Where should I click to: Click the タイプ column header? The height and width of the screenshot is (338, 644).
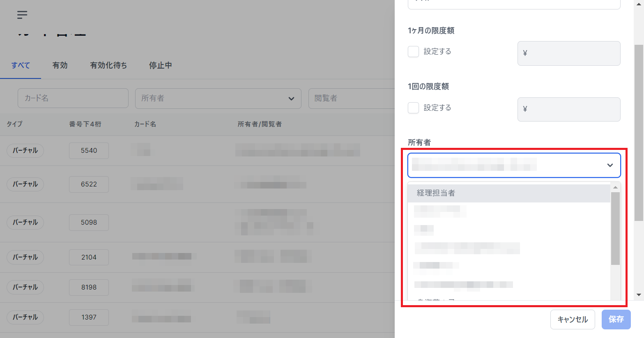[x=14, y=124]
